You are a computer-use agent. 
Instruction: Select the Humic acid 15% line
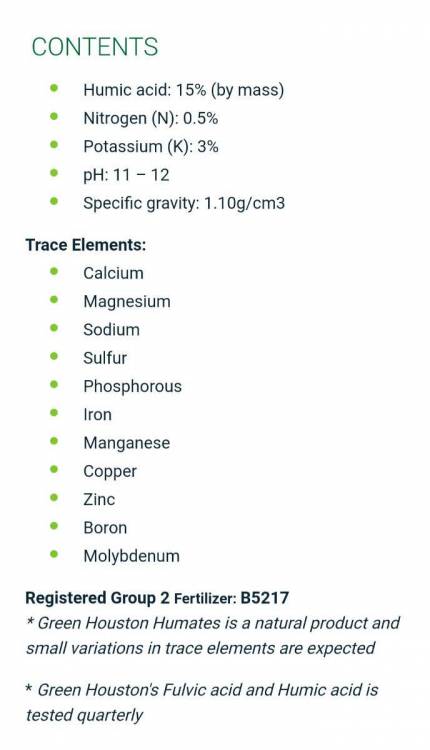click(x=184, y=90)
